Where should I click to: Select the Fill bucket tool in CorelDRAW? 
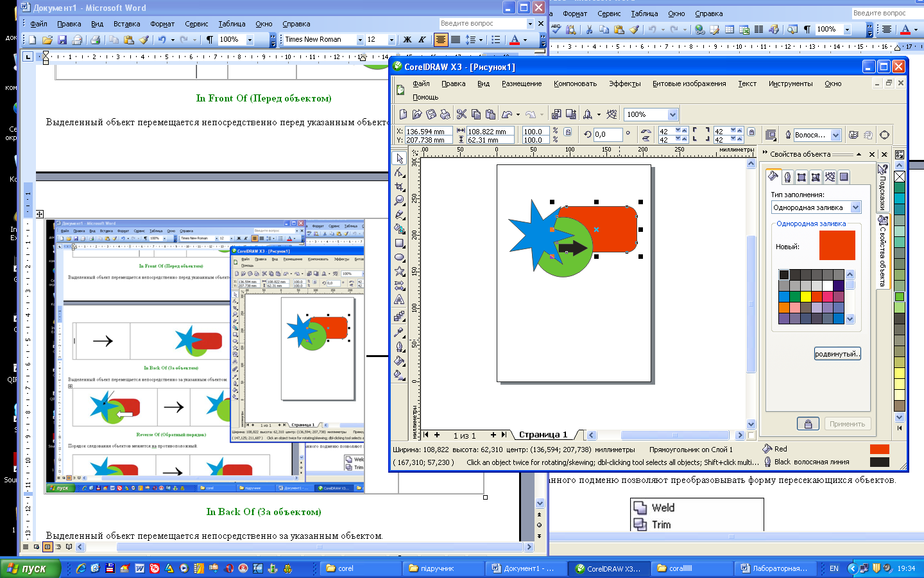tap(399, 360)
